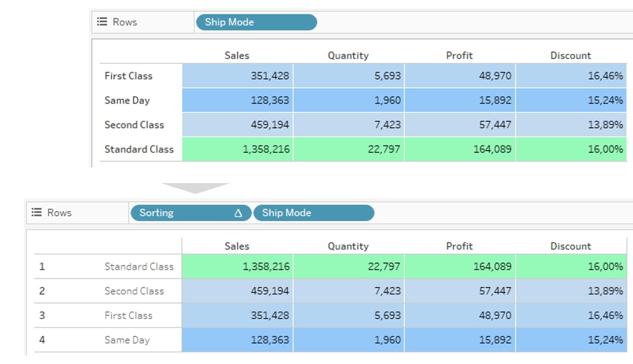Click the delta icon on Sorting pill
The height and width of the screenshot is (364, 633).
[238, 213]
